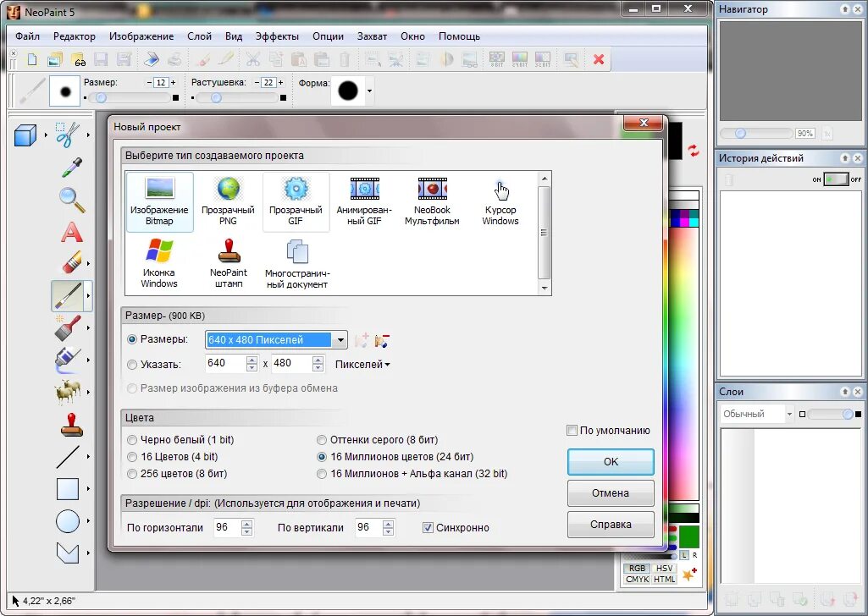Choose Прозрачный PNG project type
The image size is (868, 616).
pyautogui.click(x=228, y=202)
